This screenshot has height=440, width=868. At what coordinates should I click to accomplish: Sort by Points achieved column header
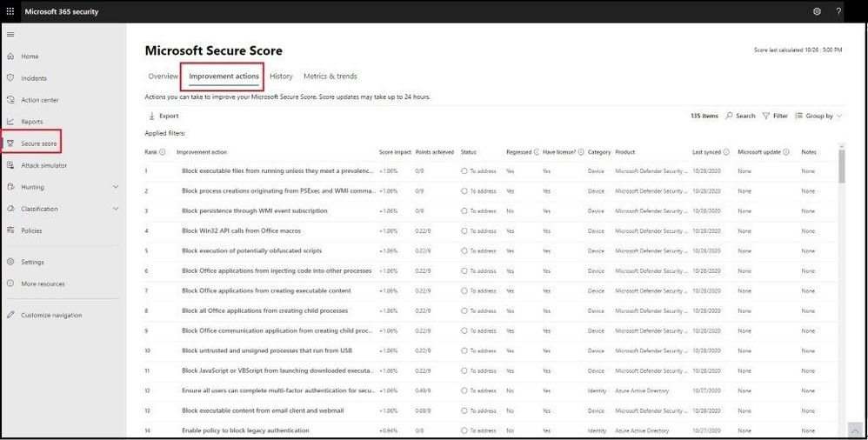click(x=435, y=151)
